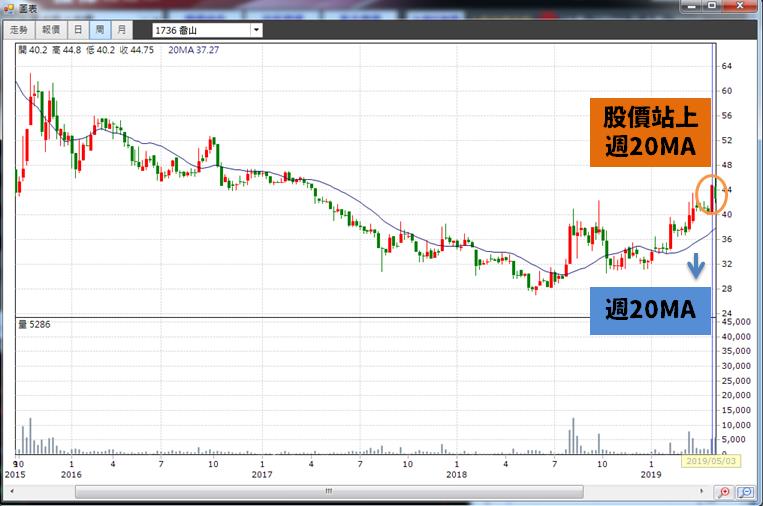This screenshot has height=506, width=763.
Task: Maximize the chart window
Action: 712,6
